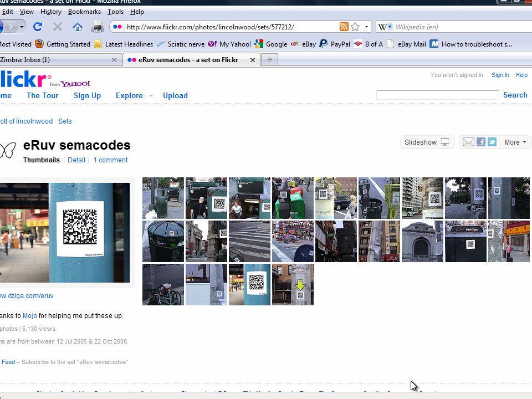
Task: Click the Flickr logo
Action: [x=23, y=79]
